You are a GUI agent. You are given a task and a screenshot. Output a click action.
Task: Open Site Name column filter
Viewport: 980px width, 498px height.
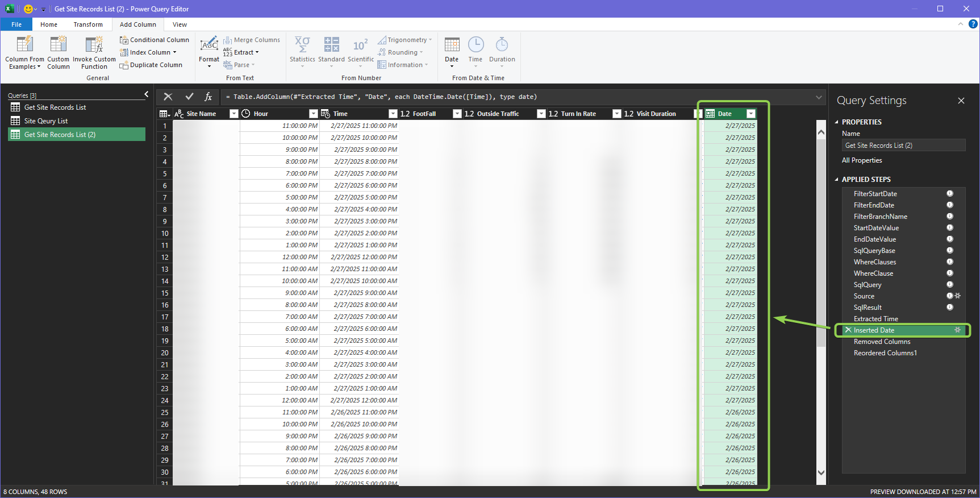pos(233,114)
